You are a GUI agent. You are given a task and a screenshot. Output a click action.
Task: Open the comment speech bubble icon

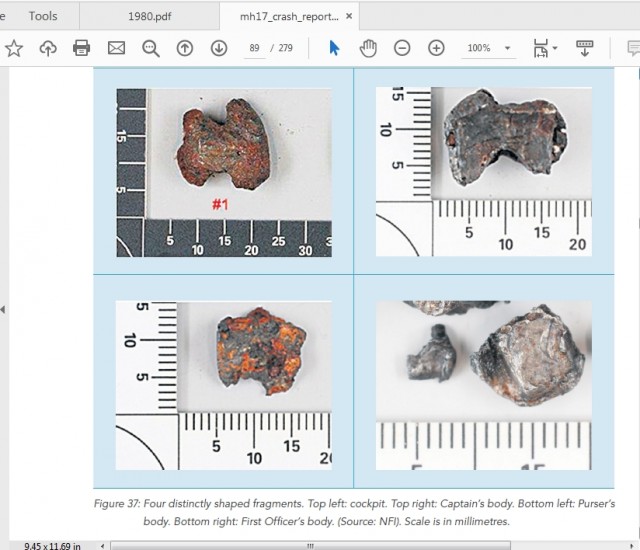coord(633,48)
